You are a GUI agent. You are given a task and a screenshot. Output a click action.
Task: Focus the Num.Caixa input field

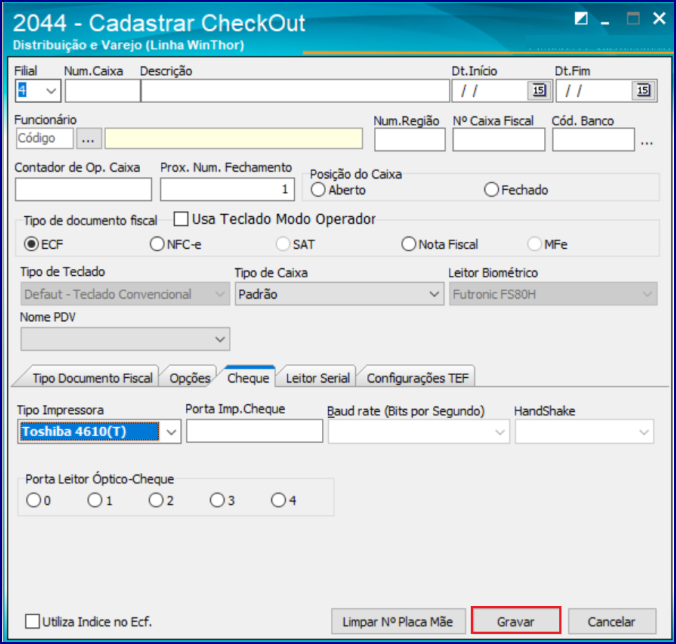103,91
